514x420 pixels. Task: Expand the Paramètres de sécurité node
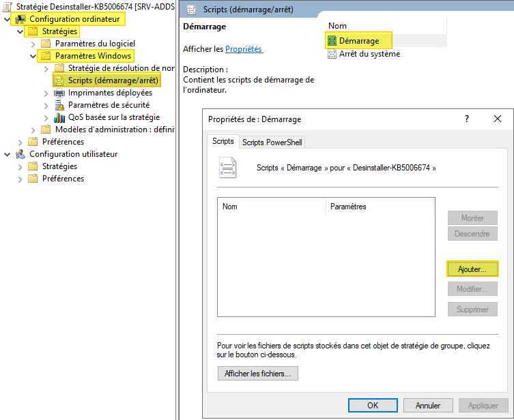[x=46, y=106]
